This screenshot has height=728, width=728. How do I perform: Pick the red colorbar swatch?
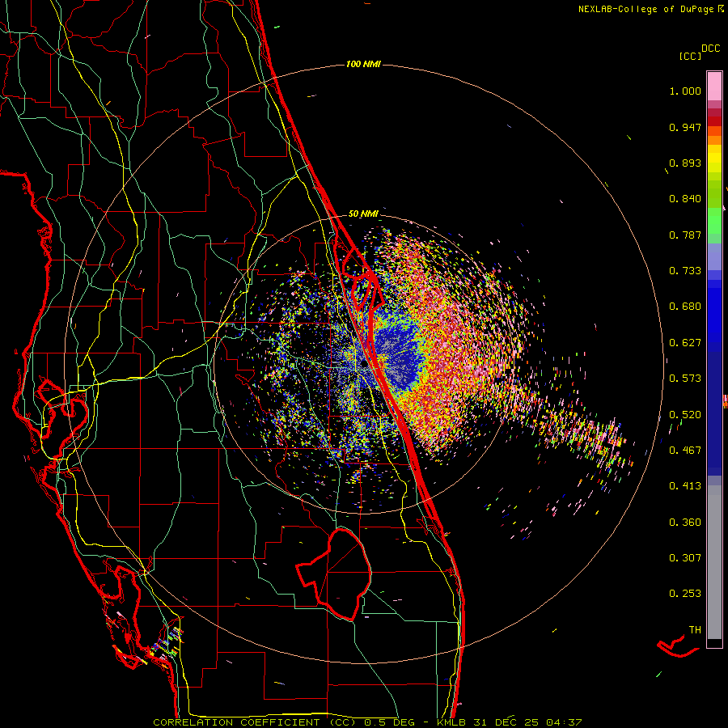714,121
